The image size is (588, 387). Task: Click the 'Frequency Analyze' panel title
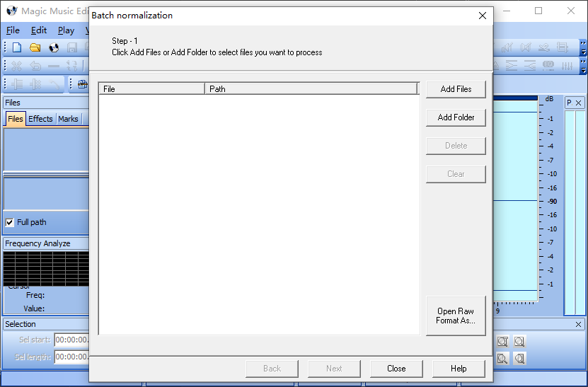pyautogui.click(x=38, y=243)
